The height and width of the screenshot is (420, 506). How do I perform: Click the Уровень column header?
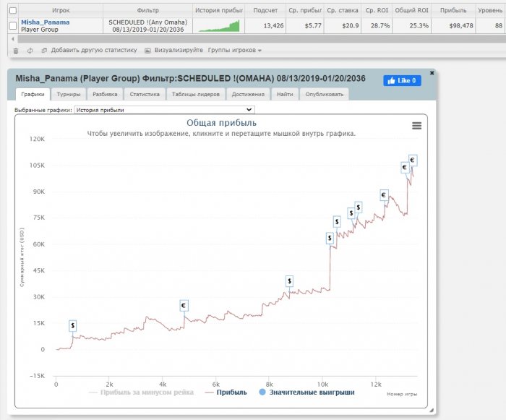(490, 10)
